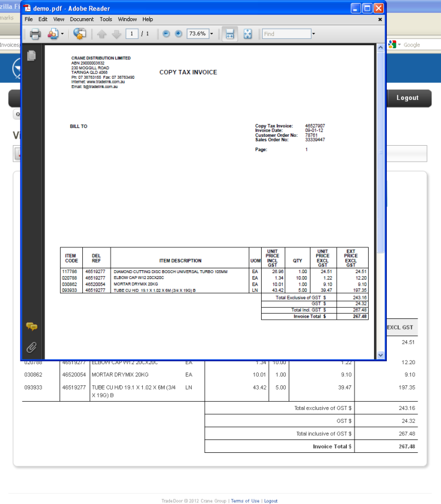The height and width of the screenshot is (504, 441).
Task: Toggle fit one full page icon
Action: coord(248,33)
